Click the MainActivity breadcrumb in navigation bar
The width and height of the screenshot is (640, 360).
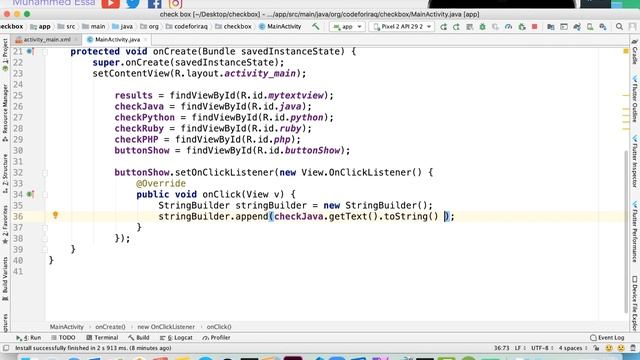(280, 27)
